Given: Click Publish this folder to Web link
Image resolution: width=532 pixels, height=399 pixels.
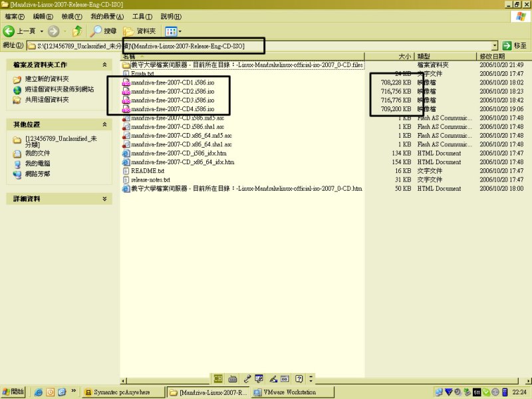Looking at the screenshot, I should (x=59, y=89).
